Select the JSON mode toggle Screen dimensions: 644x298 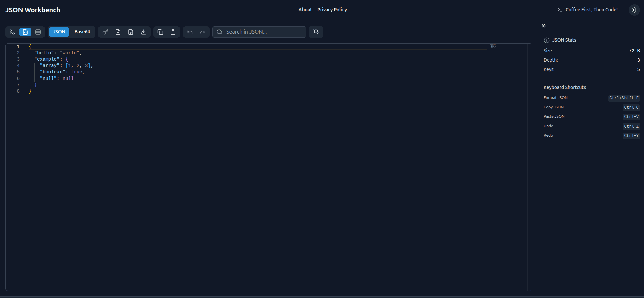[x=59, y=32]
